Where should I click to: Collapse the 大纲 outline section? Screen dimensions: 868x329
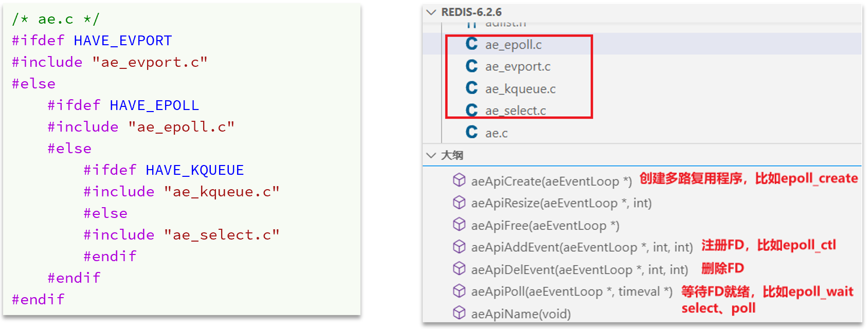(431, 155)
